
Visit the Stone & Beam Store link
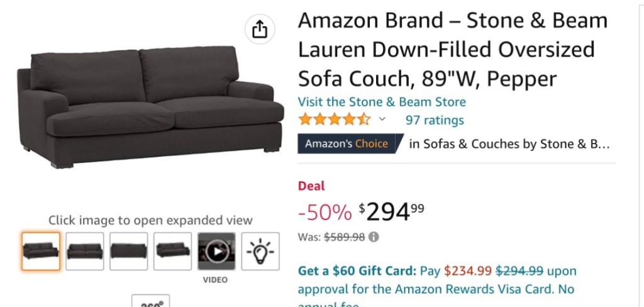coord(382,102)
